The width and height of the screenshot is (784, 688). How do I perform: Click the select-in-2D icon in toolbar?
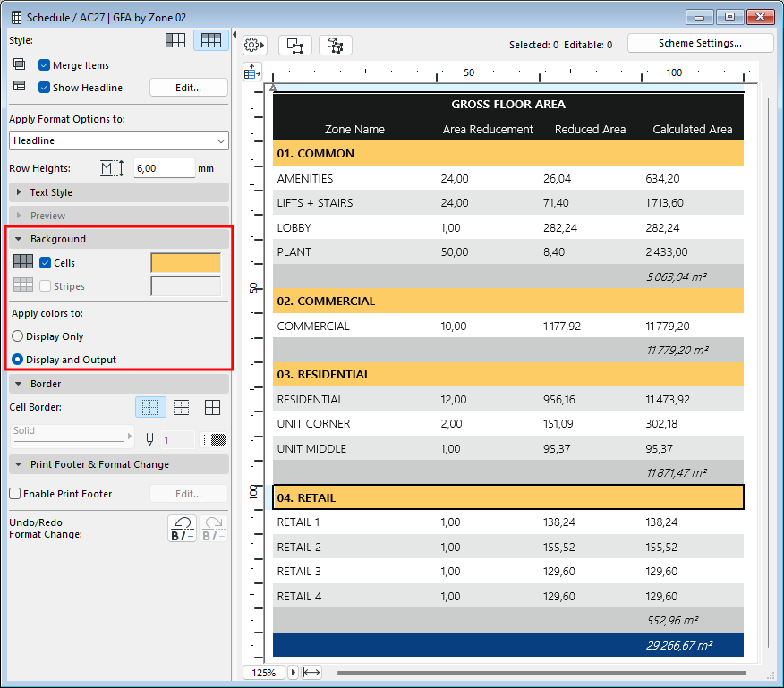[x=294, y=45]
